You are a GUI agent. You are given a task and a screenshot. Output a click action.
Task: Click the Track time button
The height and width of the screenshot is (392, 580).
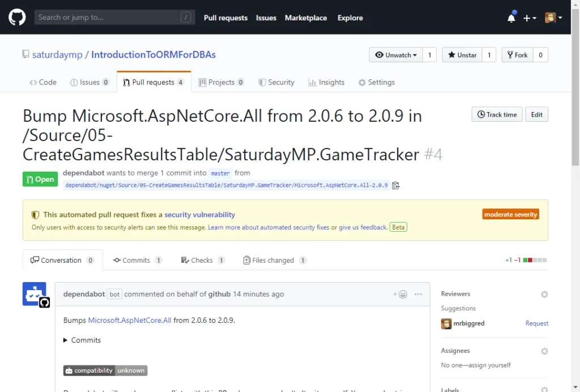pos(497,114)
